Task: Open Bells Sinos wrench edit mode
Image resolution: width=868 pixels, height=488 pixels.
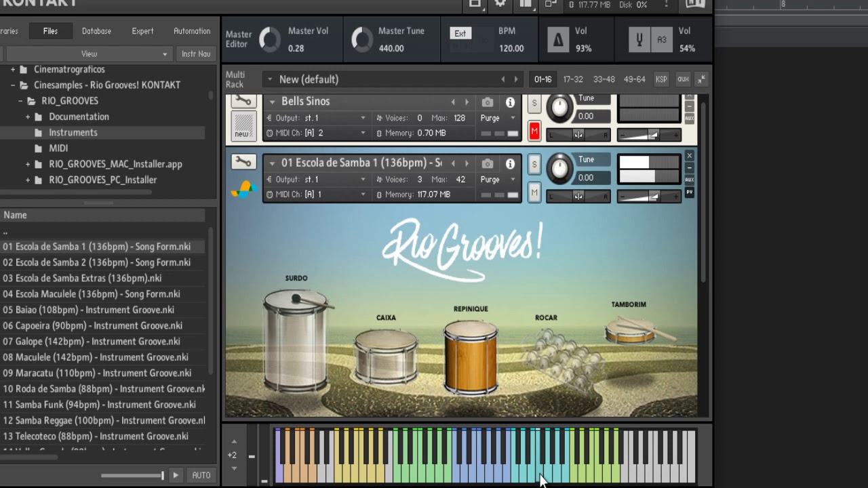Action: pyautogui.click(x=243, y=101)
